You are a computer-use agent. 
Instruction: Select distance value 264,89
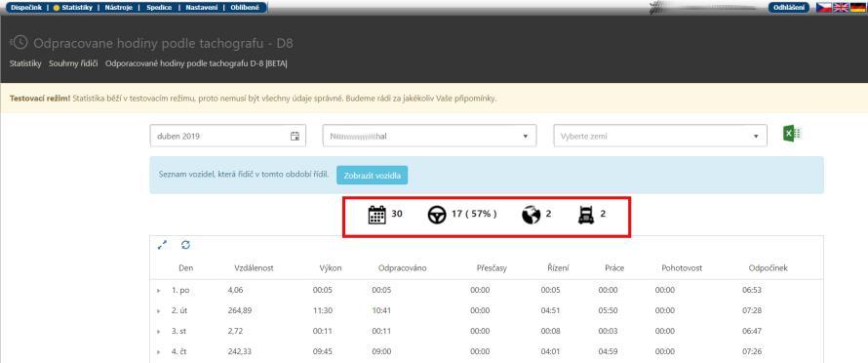pyautogui.click(x=240, y=311)
